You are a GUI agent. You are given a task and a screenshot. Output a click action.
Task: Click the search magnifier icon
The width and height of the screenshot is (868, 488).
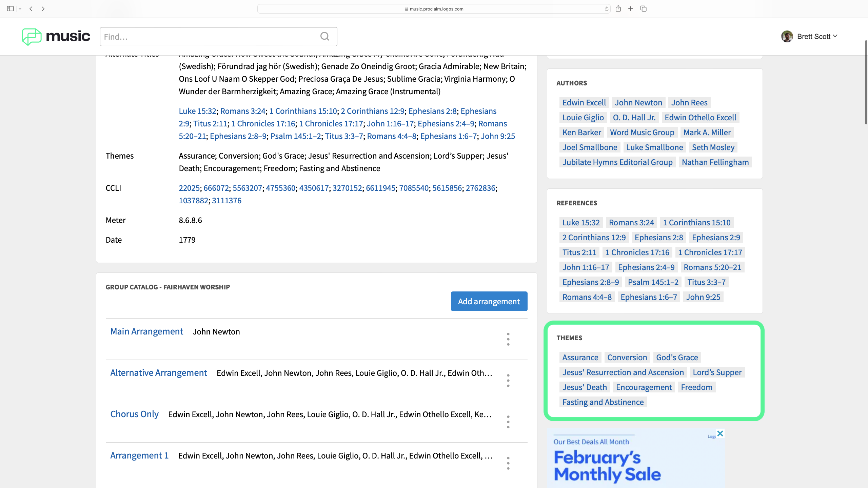[x=324, y=36]
